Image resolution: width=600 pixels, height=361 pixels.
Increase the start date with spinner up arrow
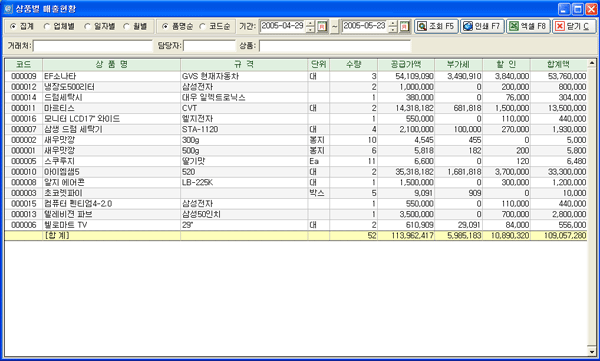coord(311,23)
